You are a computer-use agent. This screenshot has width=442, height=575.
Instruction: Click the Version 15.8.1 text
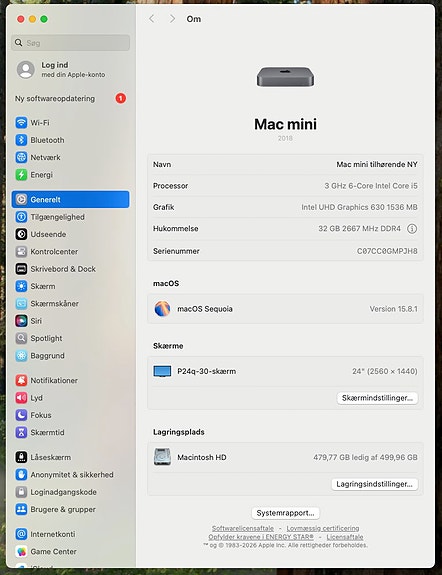(394, 309)
